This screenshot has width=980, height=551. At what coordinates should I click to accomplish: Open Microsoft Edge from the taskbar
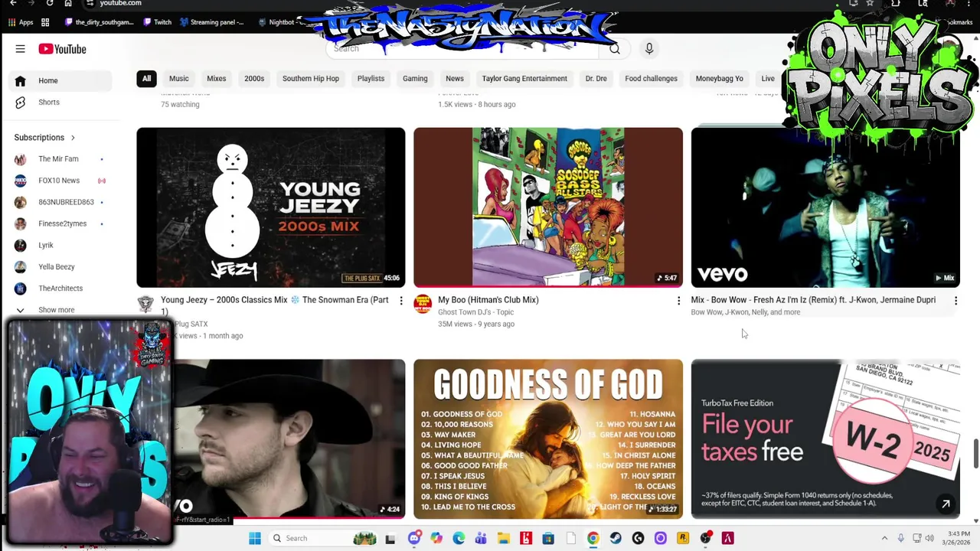click(x=459, y=538)
